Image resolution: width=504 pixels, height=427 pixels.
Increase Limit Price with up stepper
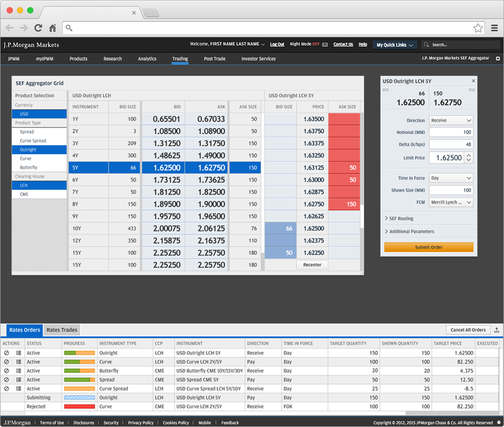point(469,155)
